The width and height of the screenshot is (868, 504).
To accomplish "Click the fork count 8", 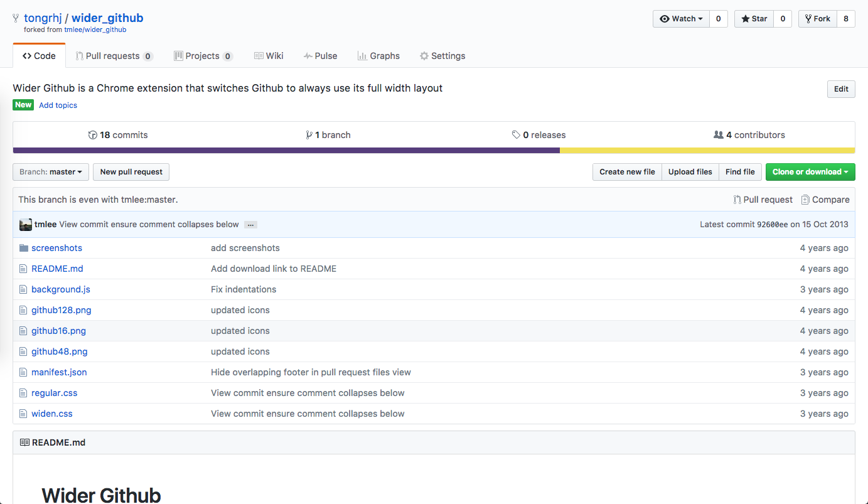I will tap(846, 19).
